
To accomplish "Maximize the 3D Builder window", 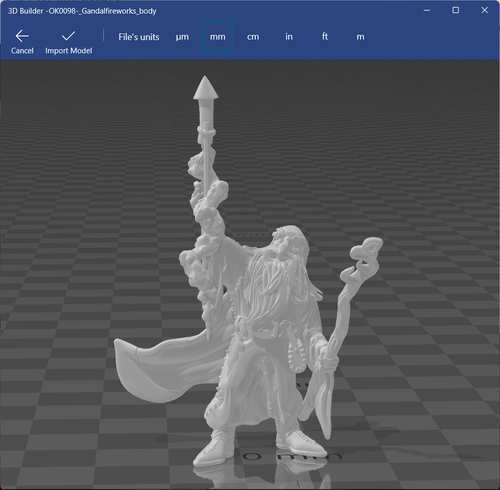I will click(x=455, y=10).
